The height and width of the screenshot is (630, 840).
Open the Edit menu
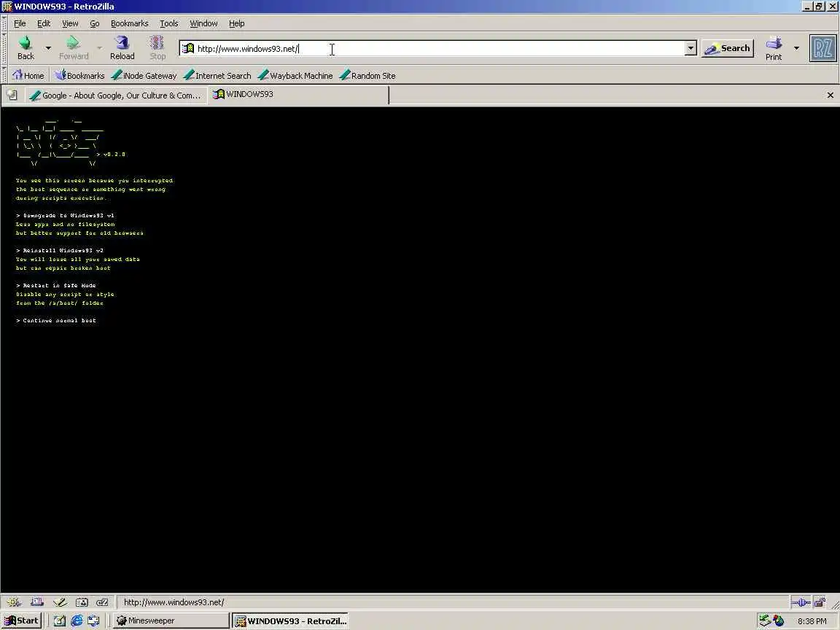pos(44,23)
